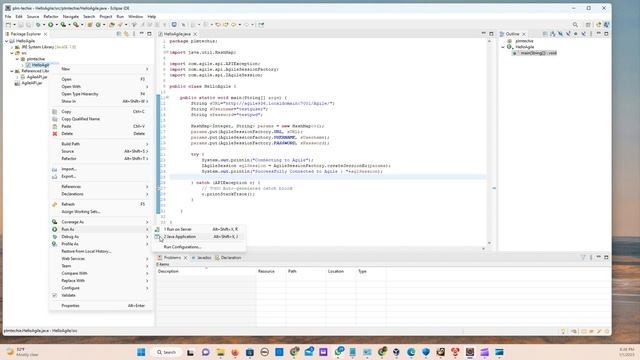This screenshot has height=360, width=640.
Task: Click the Save icon in main toolbar
Action: pyautogui.click(x=21, y=25)
